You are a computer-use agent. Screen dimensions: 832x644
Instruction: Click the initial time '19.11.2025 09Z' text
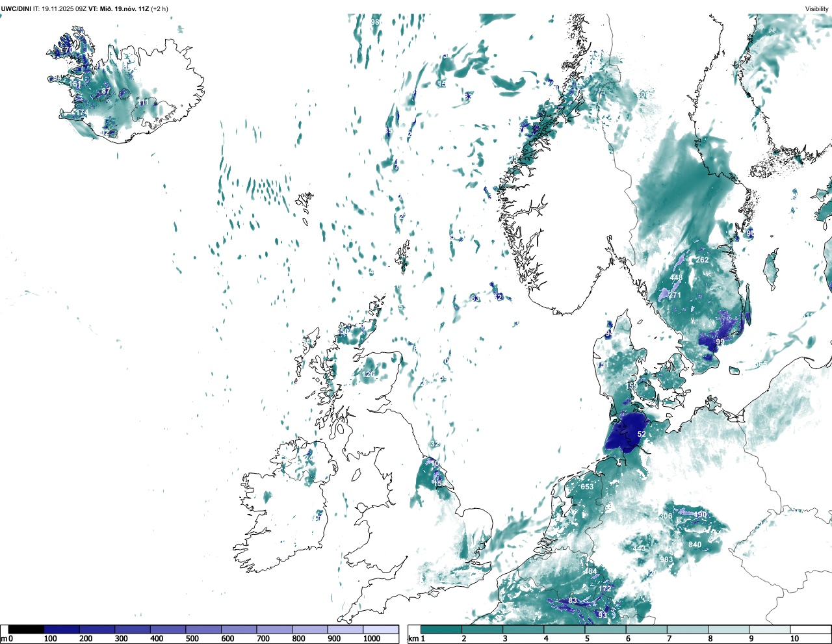coord(64,8)
